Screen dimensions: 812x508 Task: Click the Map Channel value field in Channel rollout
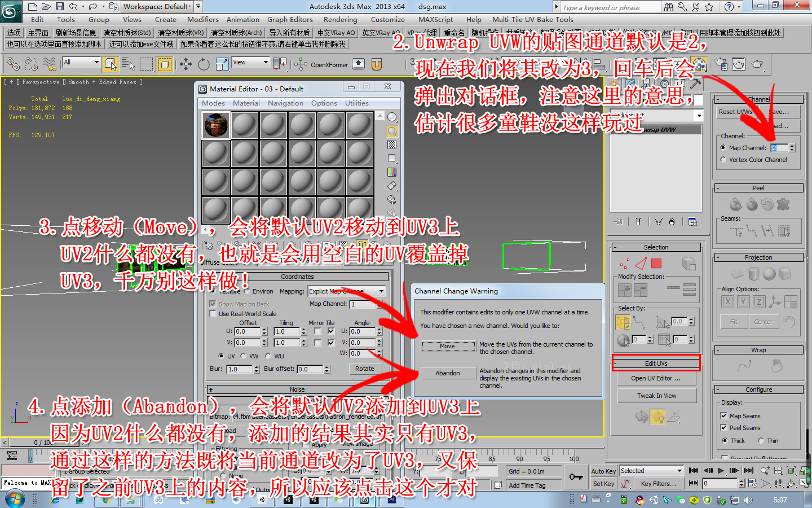779,148
